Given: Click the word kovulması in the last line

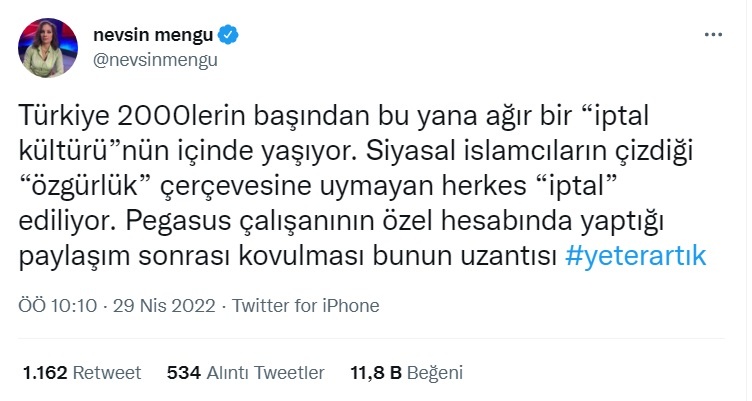Looking at the screenshot, I should 354,256.
